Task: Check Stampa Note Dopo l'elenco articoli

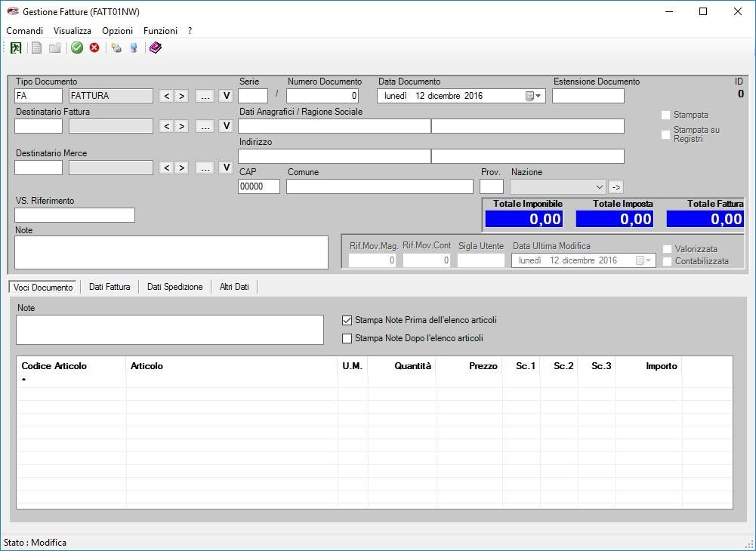Action: [347, 338]
